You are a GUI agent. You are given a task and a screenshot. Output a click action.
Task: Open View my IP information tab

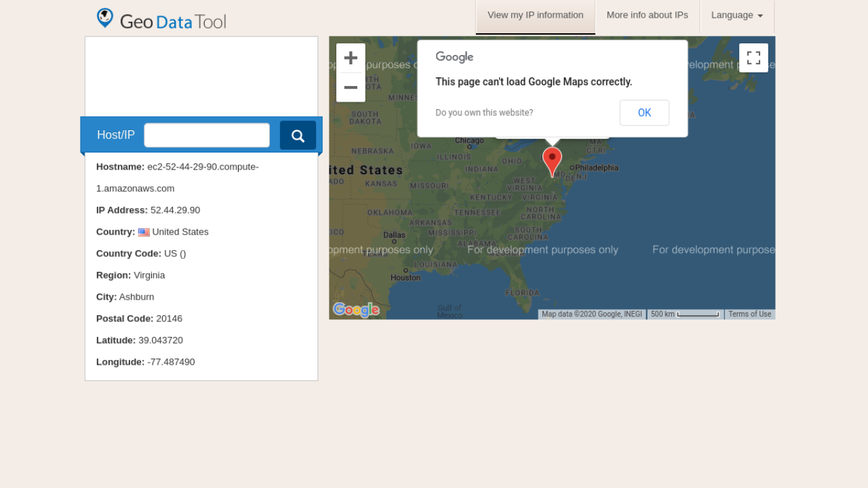click(x=535, y=16)
